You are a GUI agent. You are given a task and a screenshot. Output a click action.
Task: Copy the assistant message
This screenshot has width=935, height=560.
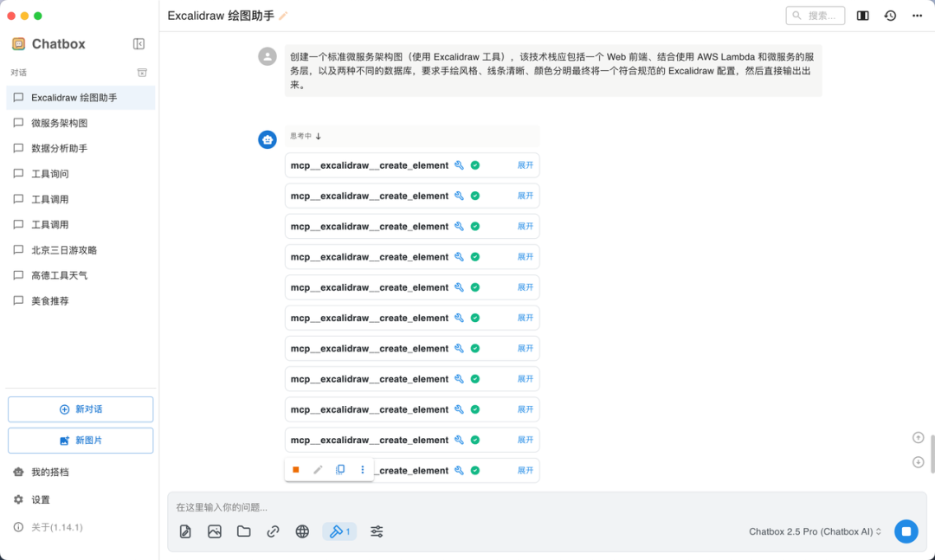point(340,469)
